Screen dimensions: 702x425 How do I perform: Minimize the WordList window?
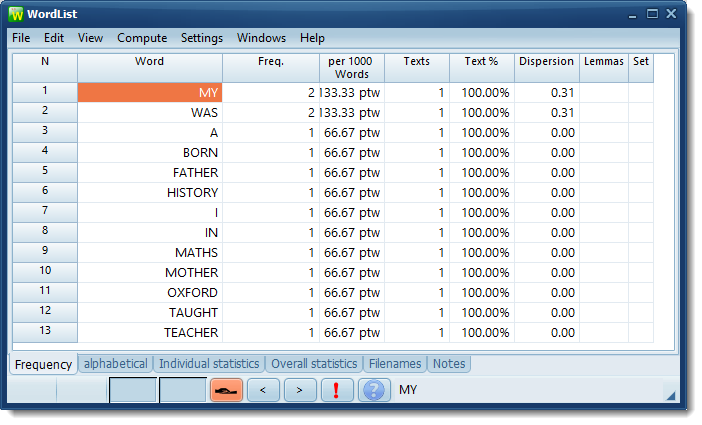point(632,15)
